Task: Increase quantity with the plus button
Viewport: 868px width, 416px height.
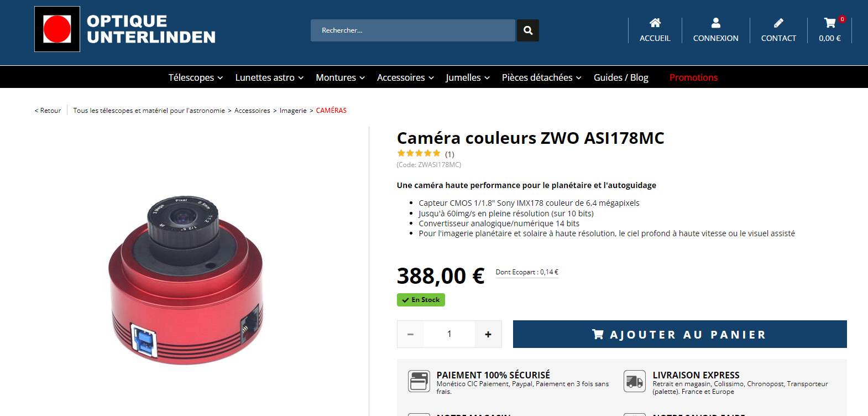Action: (488, 334)
